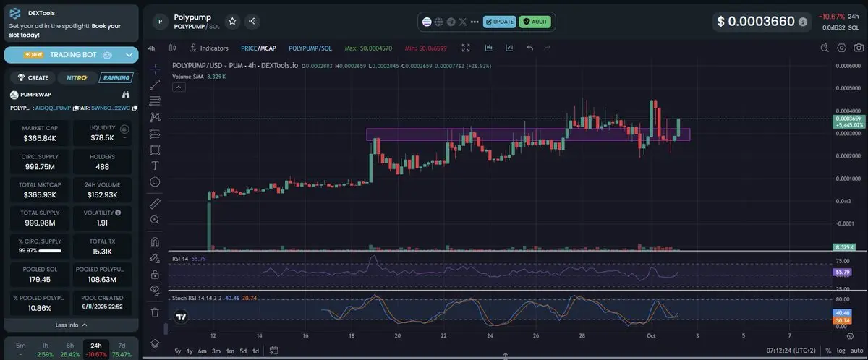Toggle auto scale on price axis
The width and height of the screenshot is (868, 360).
pyautogui.click(x=856, y=351)
